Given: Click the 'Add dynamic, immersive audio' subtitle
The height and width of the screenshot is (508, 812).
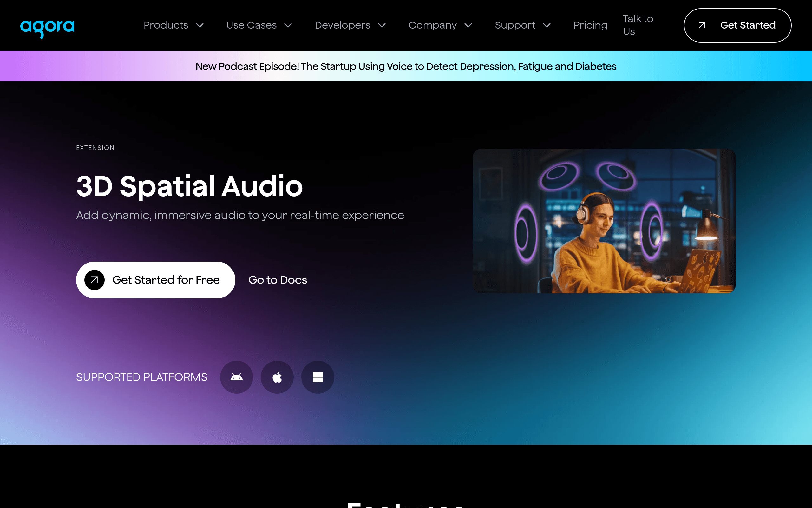Looking at the screenshot, I should (240, 215).
